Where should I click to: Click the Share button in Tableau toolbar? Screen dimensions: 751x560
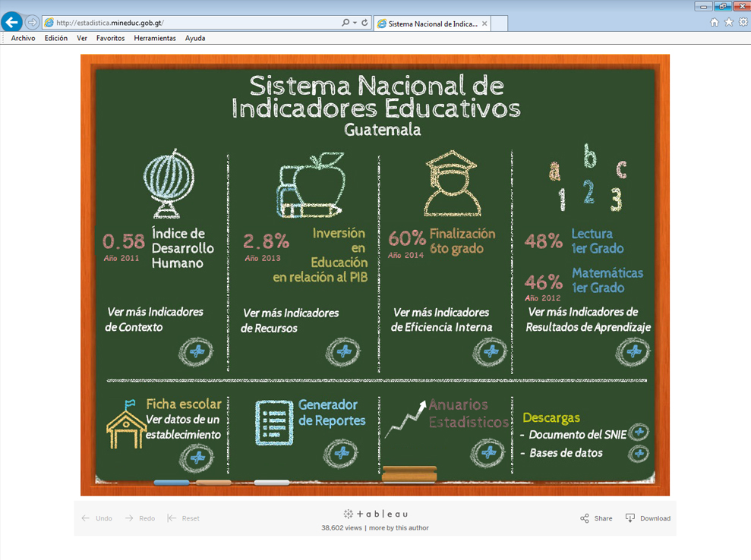tap(596, 518)
